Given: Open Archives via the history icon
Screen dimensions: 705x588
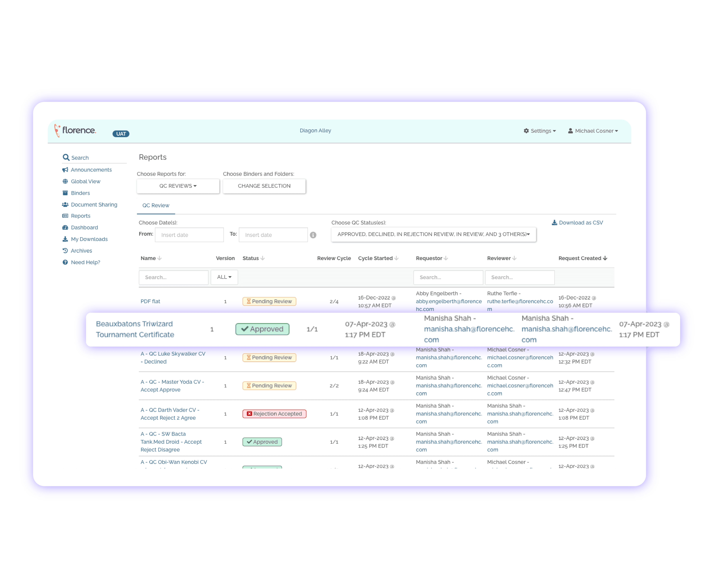Looking at the screenshot, I should click(65, 250).
